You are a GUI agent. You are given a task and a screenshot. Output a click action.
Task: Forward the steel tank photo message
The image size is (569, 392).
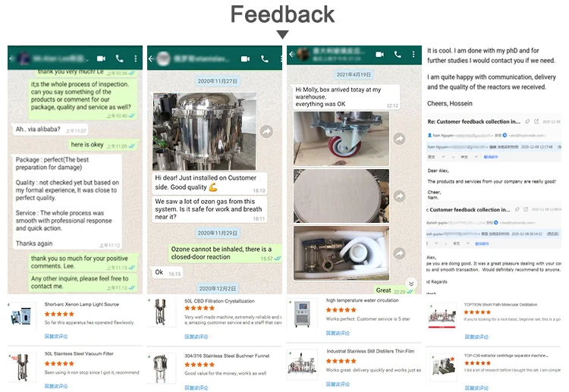coord(267,131)
